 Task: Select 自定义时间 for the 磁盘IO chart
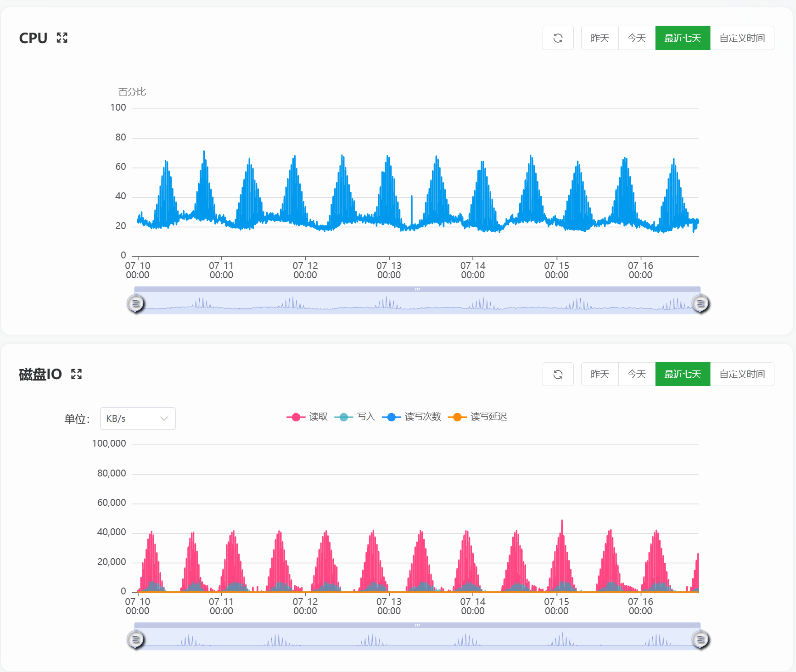[x=742, y=374]
